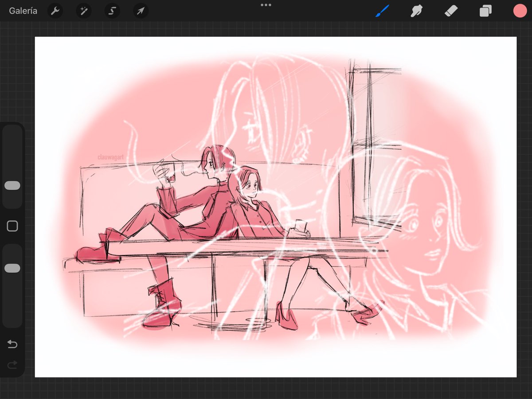Redo with the greyed forward arrow
Image resolution: width=532 pixels, height=399 pixels.
coord(12,364)
